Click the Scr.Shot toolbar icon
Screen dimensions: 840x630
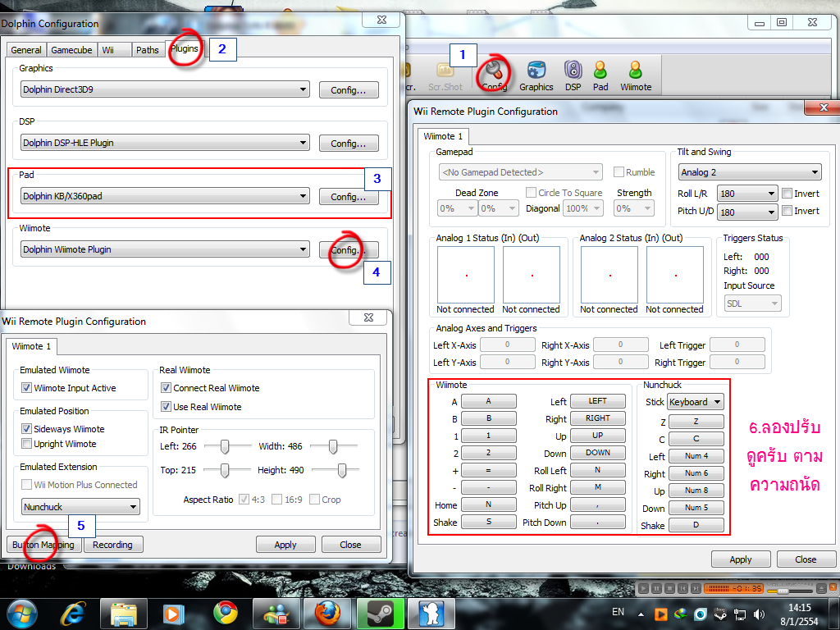[x=445, y=75]
